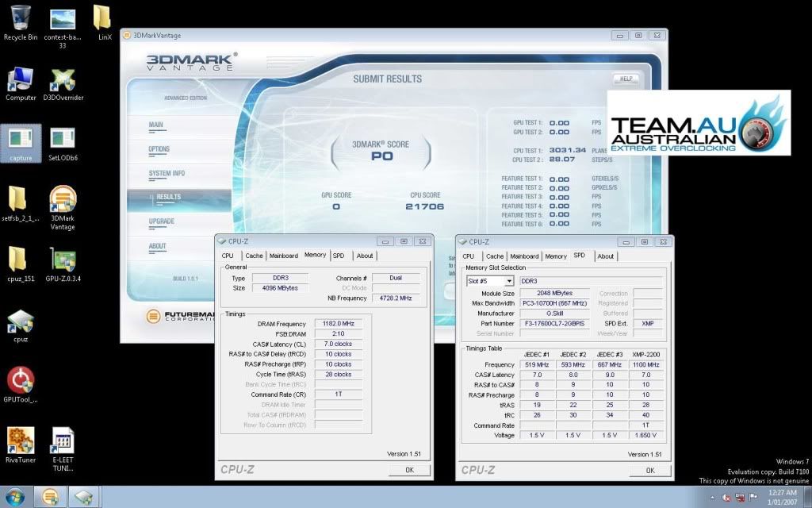The height and width of the screenshot is (508, 812).
Task: Switch to Cache tab in CPU-Z Memory window
Action: (255, 256)
